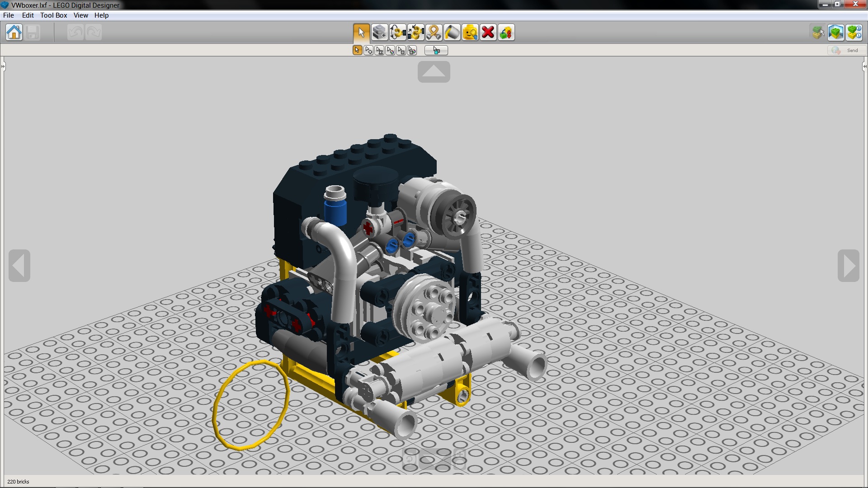The width and height of the screenshot is (868, 488).
Task: Click the Home icon in the toolbar
Action: click(x=14, y=33)
